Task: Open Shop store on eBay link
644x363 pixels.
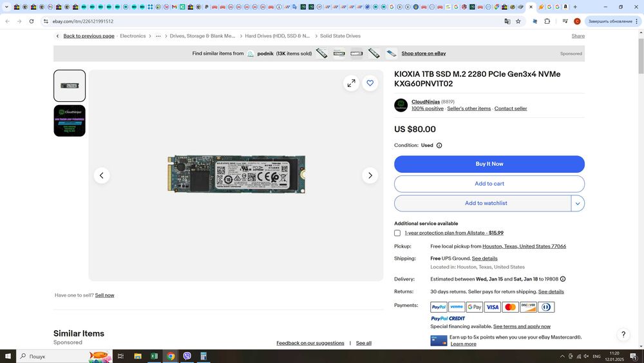Action: click(x=424, y=54)
